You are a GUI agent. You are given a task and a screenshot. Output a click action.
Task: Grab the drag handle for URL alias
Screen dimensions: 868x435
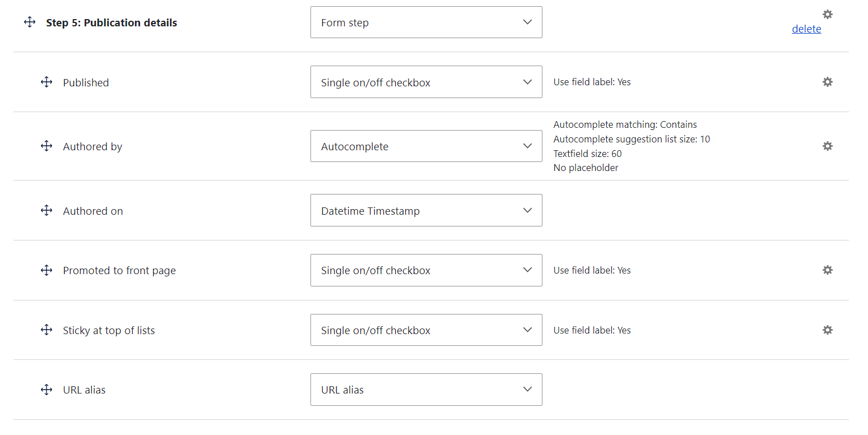[47, 390]
